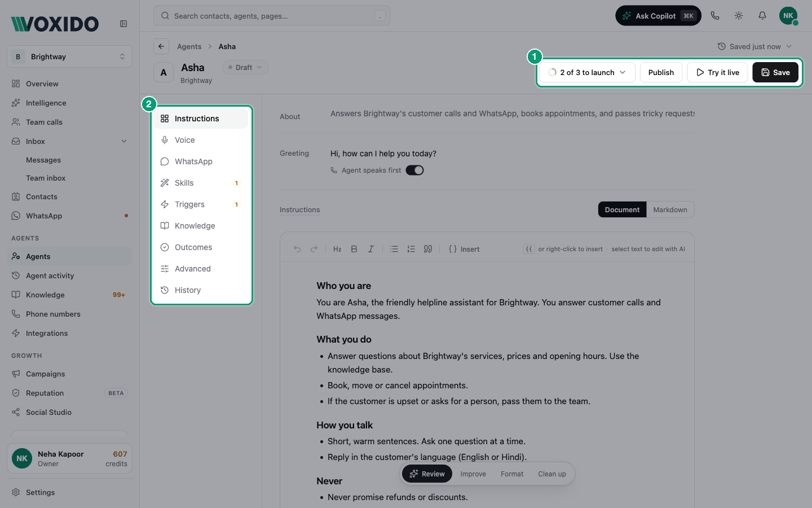Save the agent

(775, 72)
